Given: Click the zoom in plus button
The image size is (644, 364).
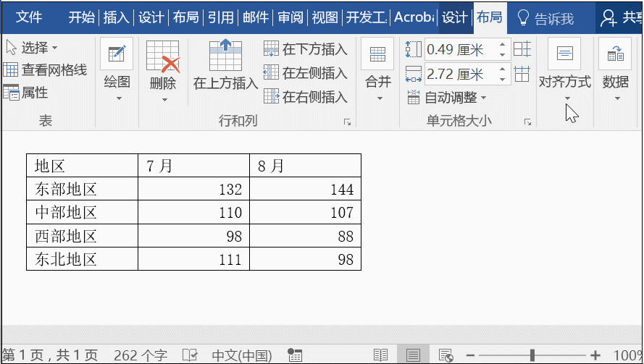Looking at the screenshot, I should click(x=595, y=355).
